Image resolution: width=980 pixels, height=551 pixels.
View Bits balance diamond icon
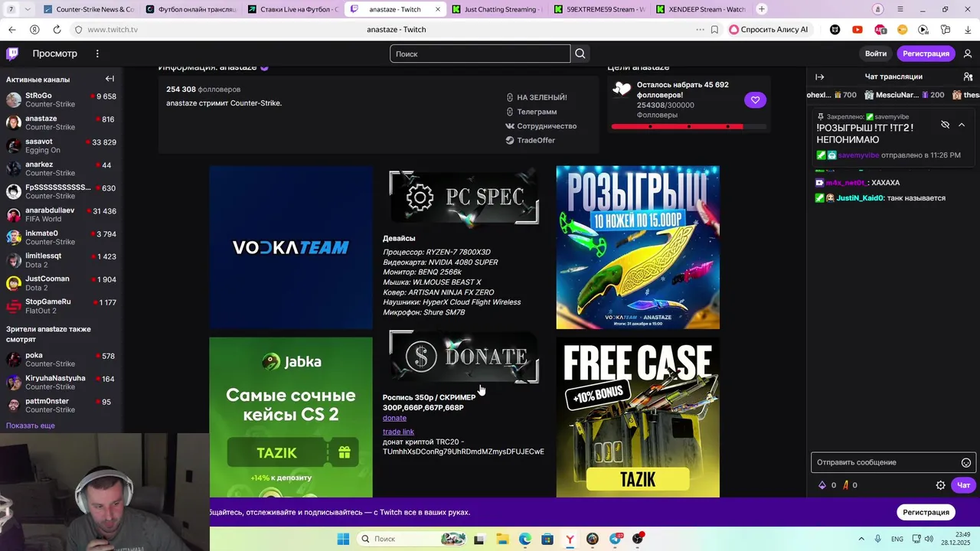tap(822, 485)
